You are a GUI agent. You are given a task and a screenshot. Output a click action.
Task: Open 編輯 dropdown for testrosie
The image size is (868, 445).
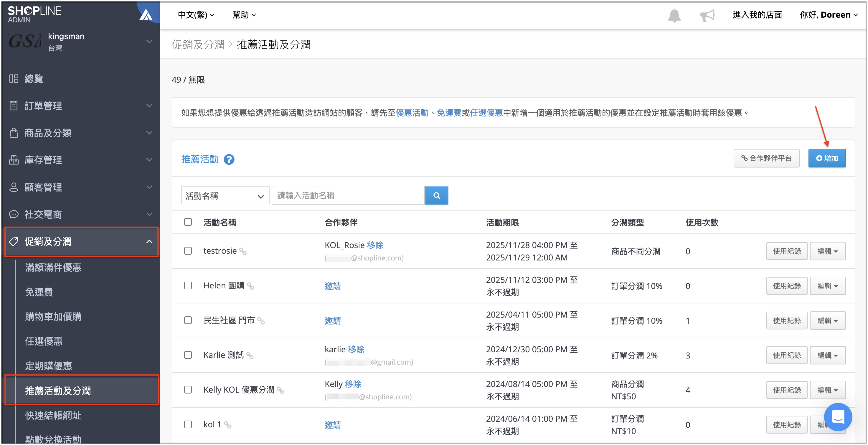coord(828,251)
